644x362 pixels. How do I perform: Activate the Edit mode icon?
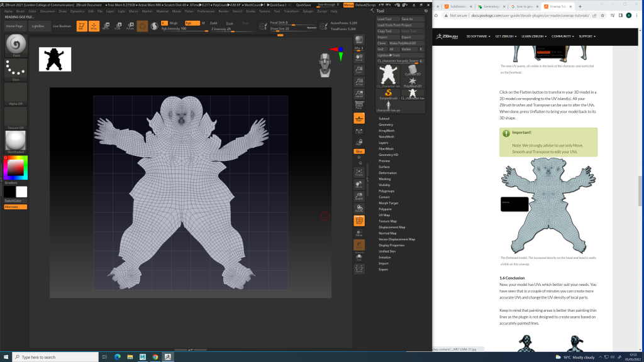coord(82,26)
